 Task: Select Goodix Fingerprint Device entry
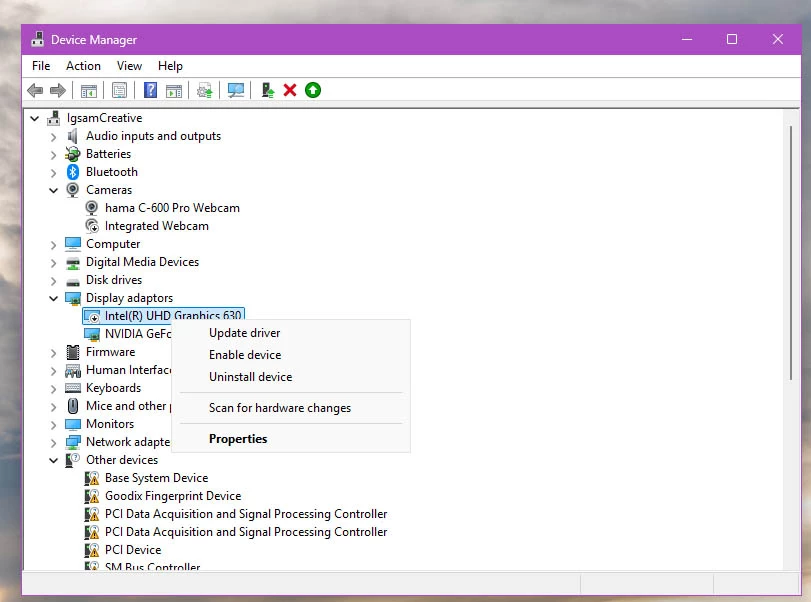[173, 496]
